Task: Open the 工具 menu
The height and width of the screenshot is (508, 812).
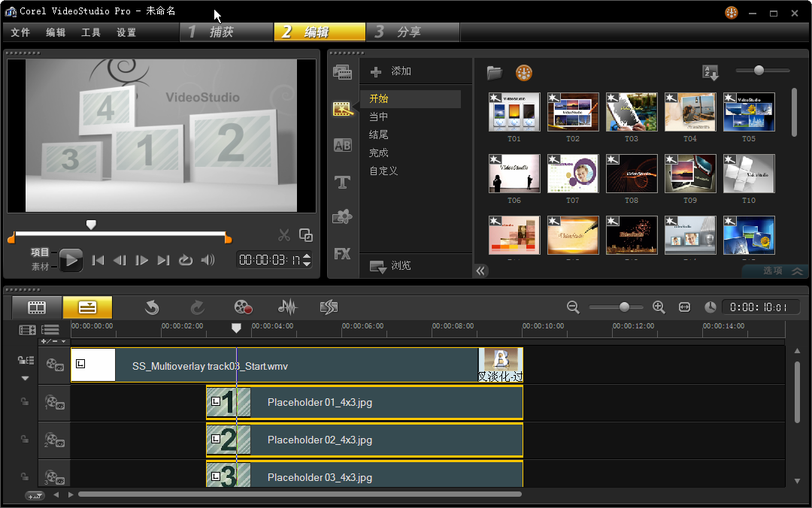Action: point(91,32)
